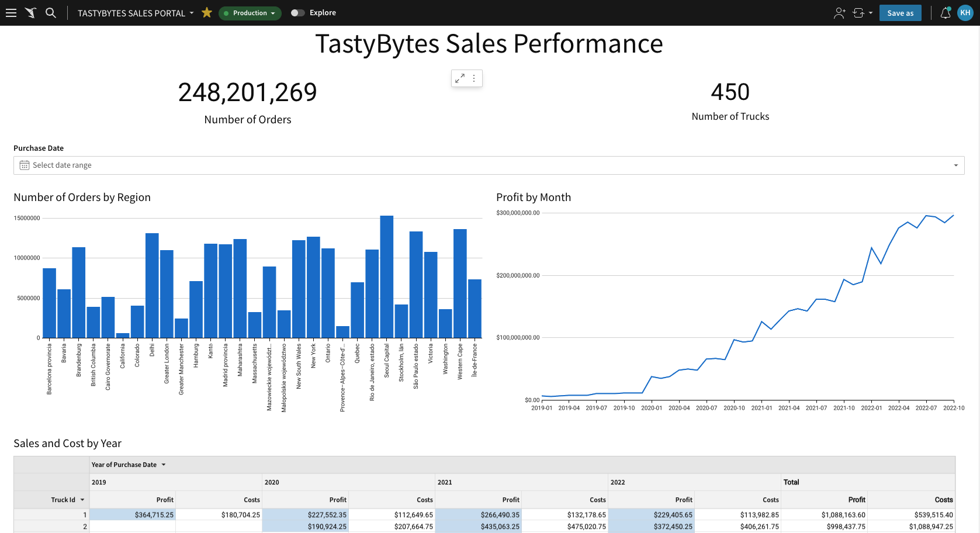980x533 pixels.
Task: Open the hamburger main menu
Action: coord(11,13)
